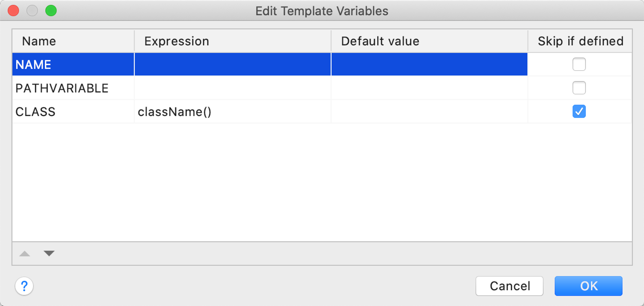Open help with the question mark icon
644x306 pixels.
pyautogui.click(x=24, y=286)
